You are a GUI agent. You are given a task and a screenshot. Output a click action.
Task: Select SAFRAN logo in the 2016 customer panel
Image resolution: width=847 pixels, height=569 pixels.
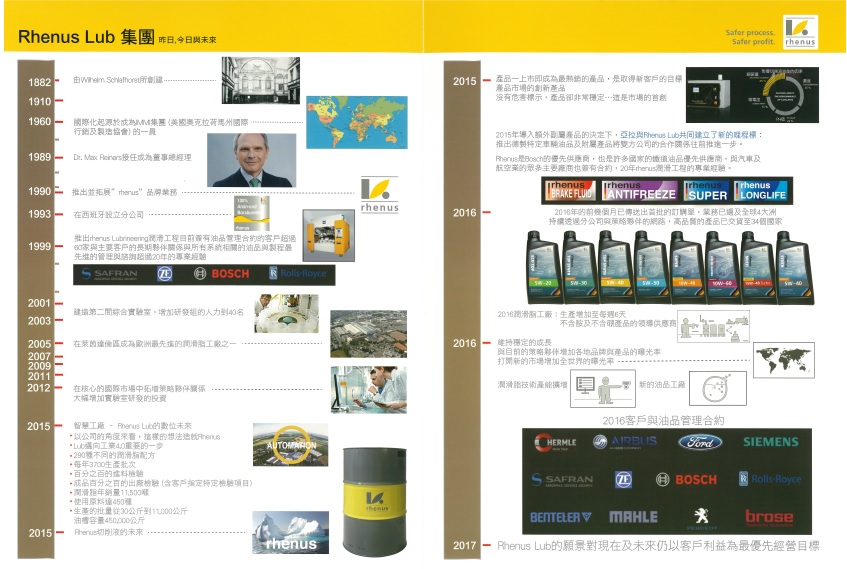(562, 480)
